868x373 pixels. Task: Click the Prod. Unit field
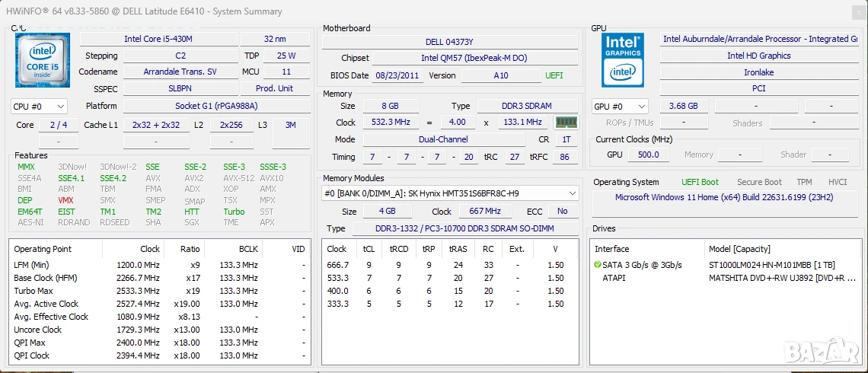pos(275,88)
